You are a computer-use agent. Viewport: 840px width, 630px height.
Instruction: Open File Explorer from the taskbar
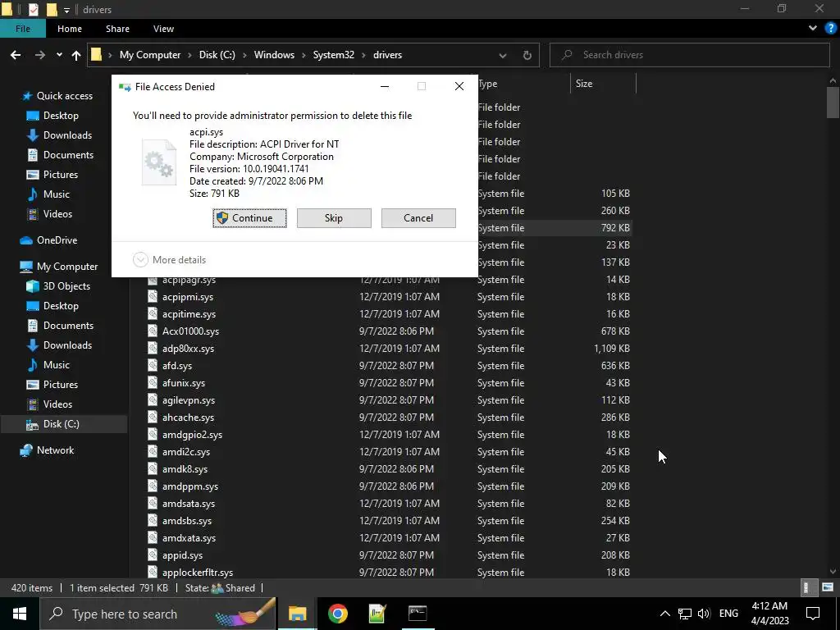[x=297, y=614]
